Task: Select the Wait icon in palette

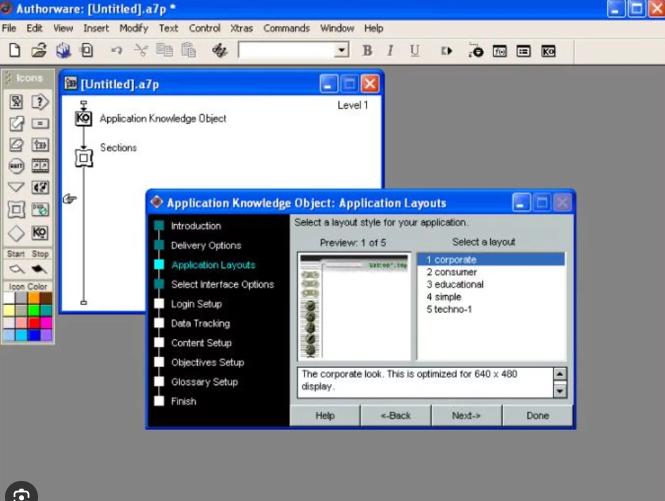Action: click(16, 166)
